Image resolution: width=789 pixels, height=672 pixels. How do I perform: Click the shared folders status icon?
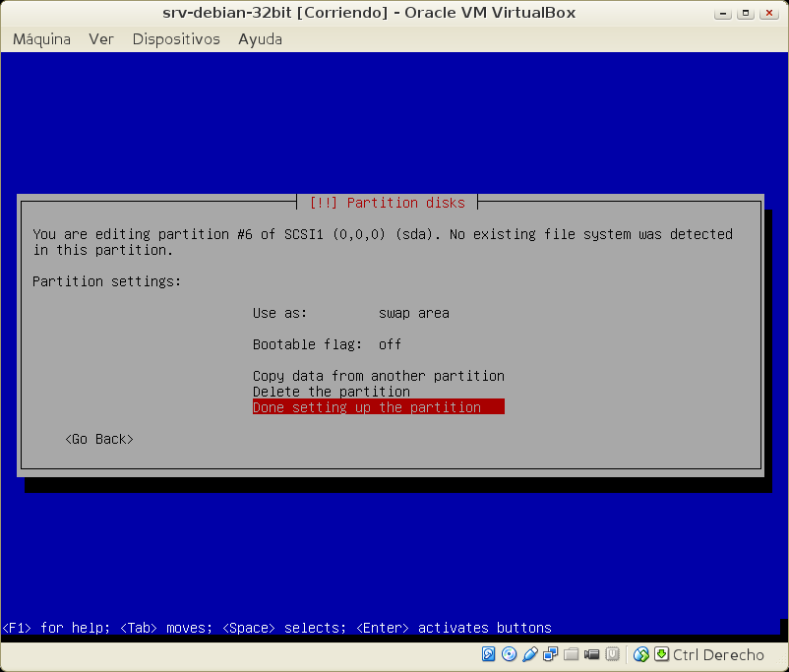coord(572,654)
